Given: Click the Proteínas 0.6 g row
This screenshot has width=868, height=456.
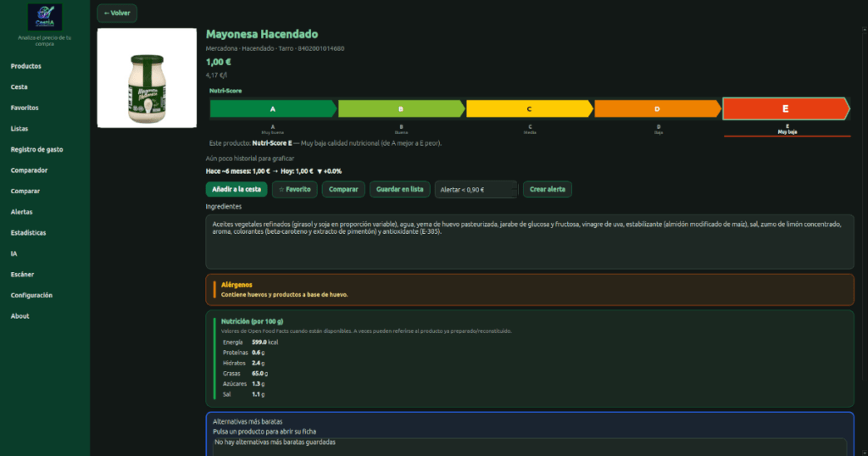Looking at the screenshot, I should pyautogui.click(x=243, y=353).
